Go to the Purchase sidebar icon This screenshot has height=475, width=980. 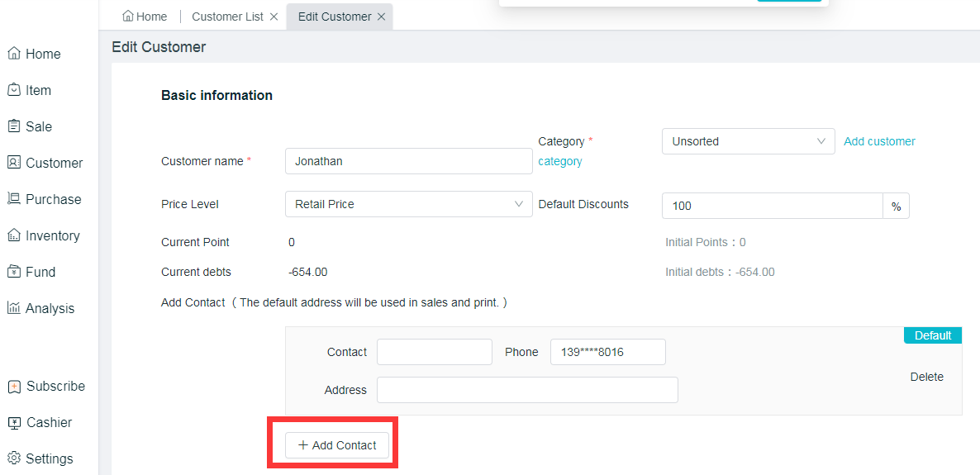pos(14,199)
